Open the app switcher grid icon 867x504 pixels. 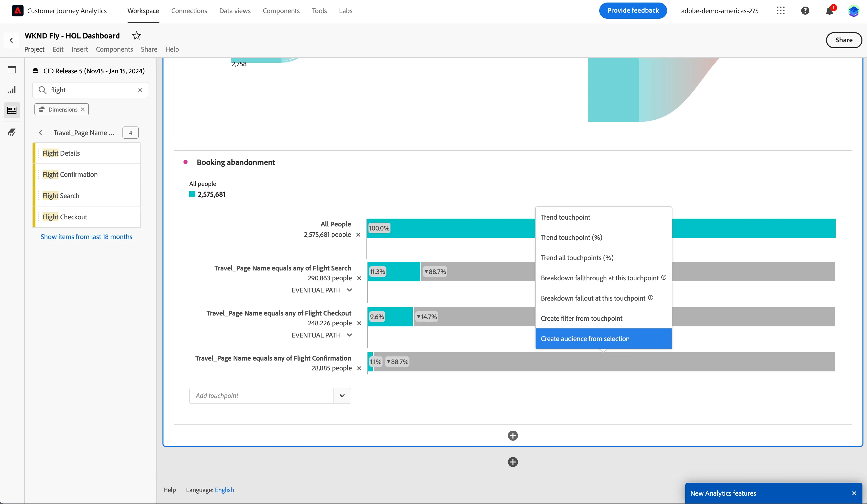coord(781,11)
